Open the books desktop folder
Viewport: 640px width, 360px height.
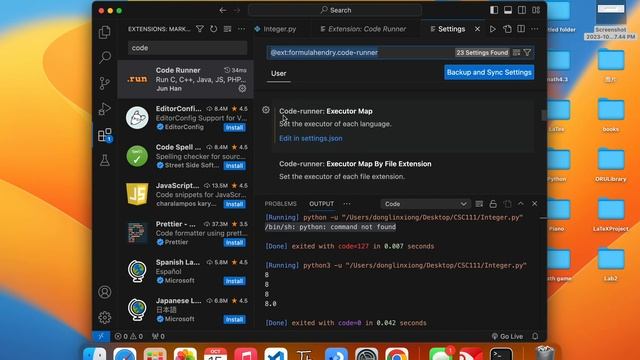tap(611, 114)
